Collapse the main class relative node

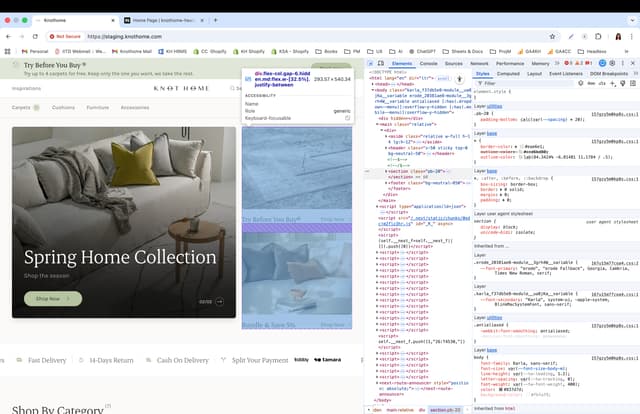coord(378,124)
